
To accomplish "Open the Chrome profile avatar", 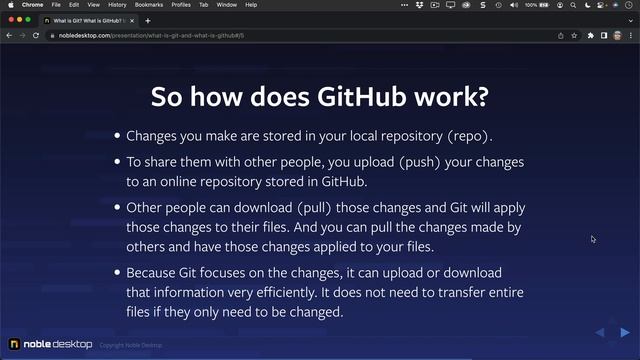I will point(617,36).
